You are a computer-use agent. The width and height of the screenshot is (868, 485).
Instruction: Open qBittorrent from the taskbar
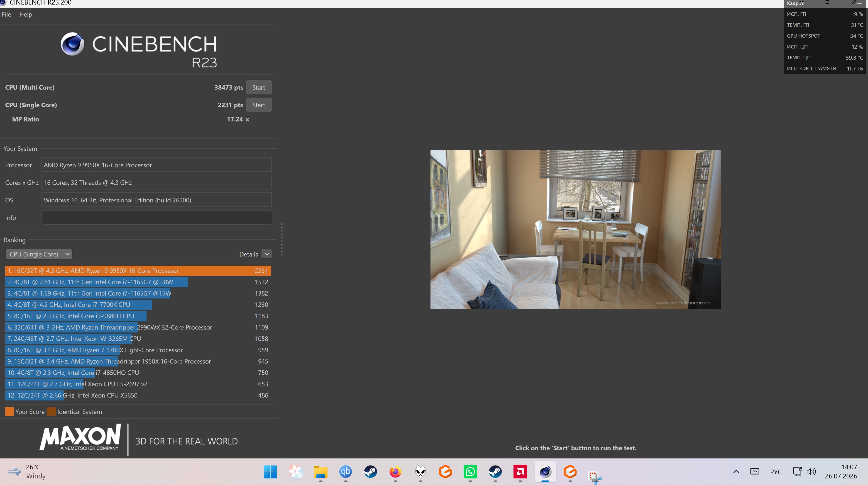click(x=345, y=472)
